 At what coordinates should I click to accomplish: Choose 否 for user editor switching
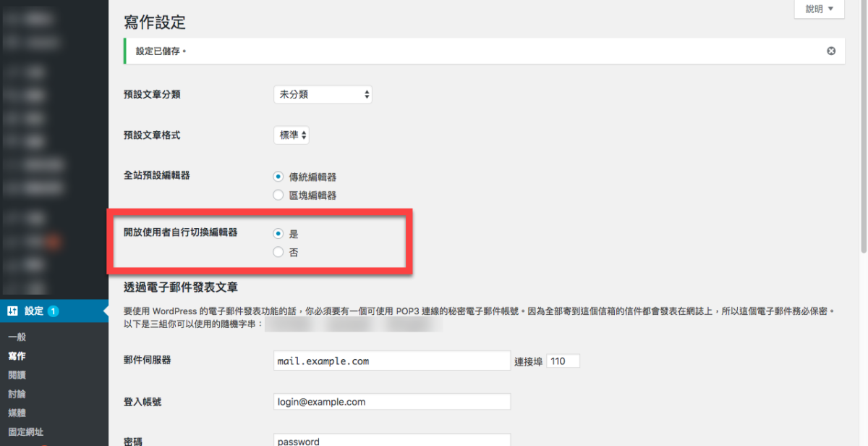pyautogui.click(x=278, y=252)
